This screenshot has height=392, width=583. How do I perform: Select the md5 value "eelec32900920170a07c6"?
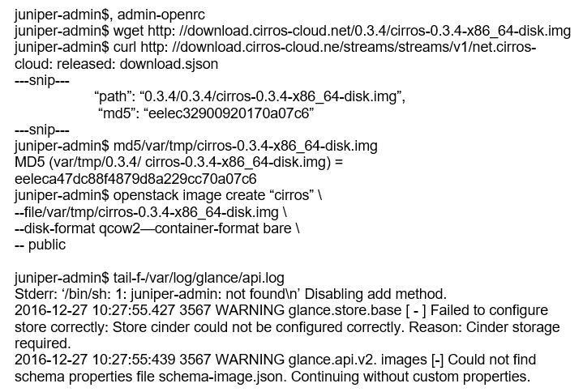pyautogui.click(x=229, y=113)
